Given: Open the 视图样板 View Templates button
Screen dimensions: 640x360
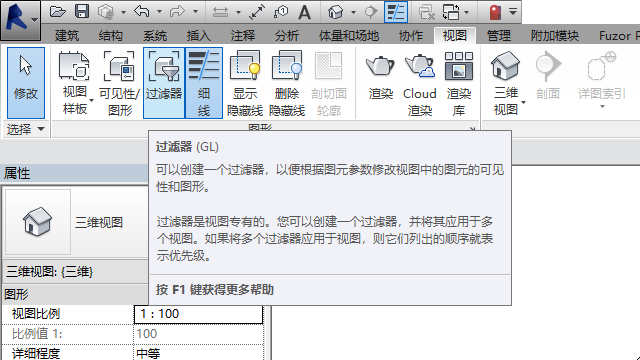Looking at the screenshot, I should click(x=75, y=82).
